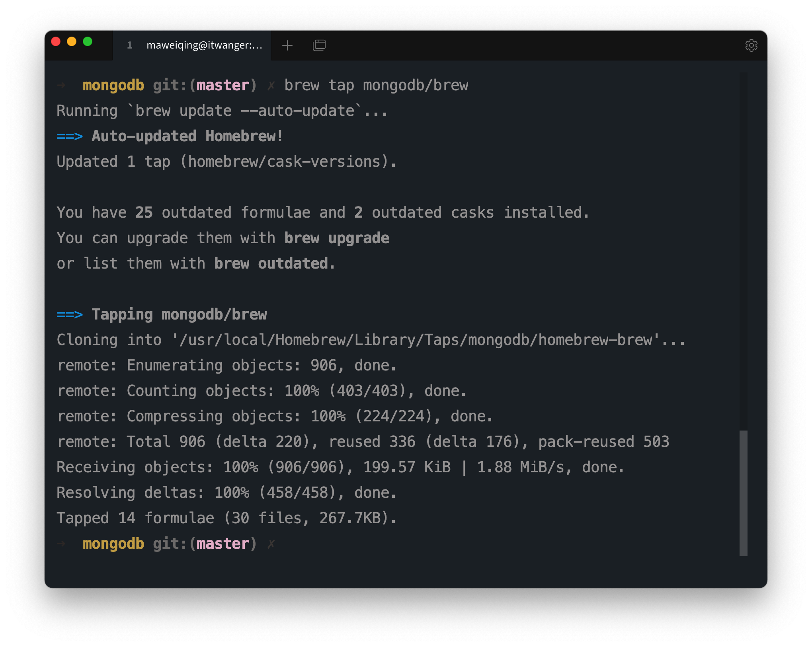Click the bold 'brew outdated.' text
This screenshot has width=812, height=647.
click(x=274, y=264)
